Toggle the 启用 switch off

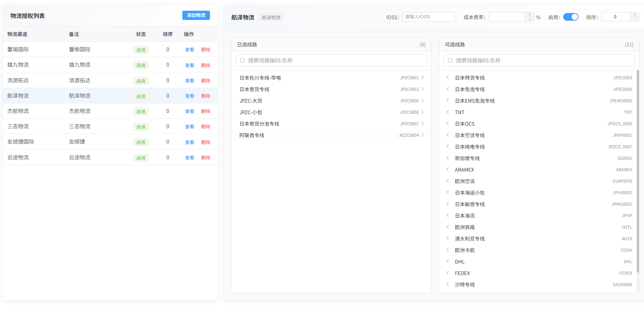570,17
